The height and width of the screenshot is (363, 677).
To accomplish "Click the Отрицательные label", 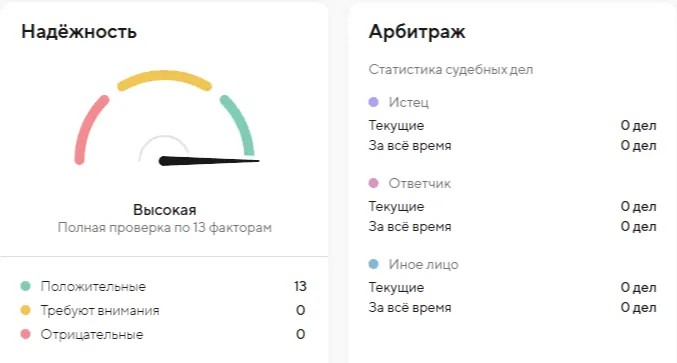I will coord(92,335).
